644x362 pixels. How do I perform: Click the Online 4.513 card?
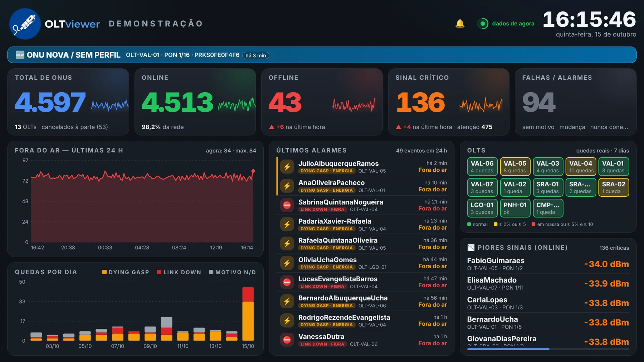(x=195, y=102)
